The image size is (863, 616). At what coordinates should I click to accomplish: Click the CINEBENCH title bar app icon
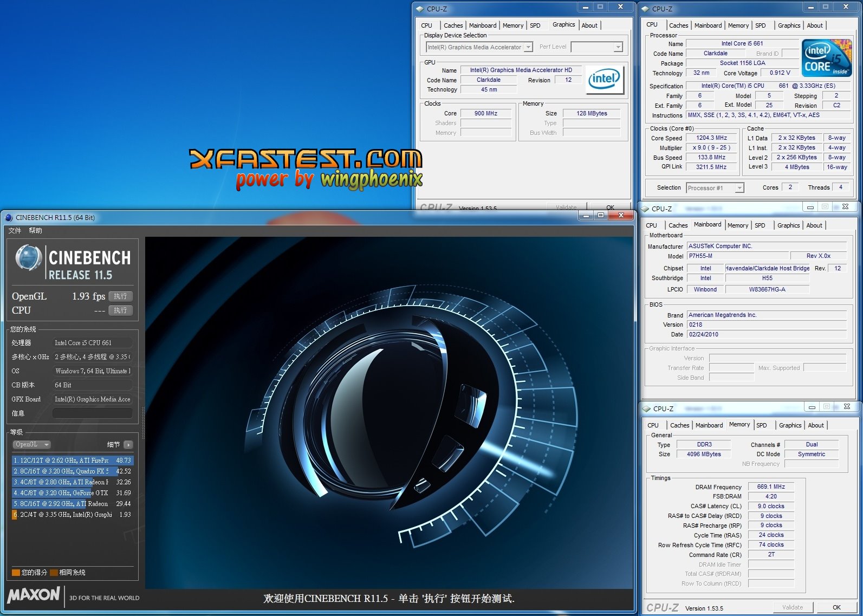tap(9, 218)
